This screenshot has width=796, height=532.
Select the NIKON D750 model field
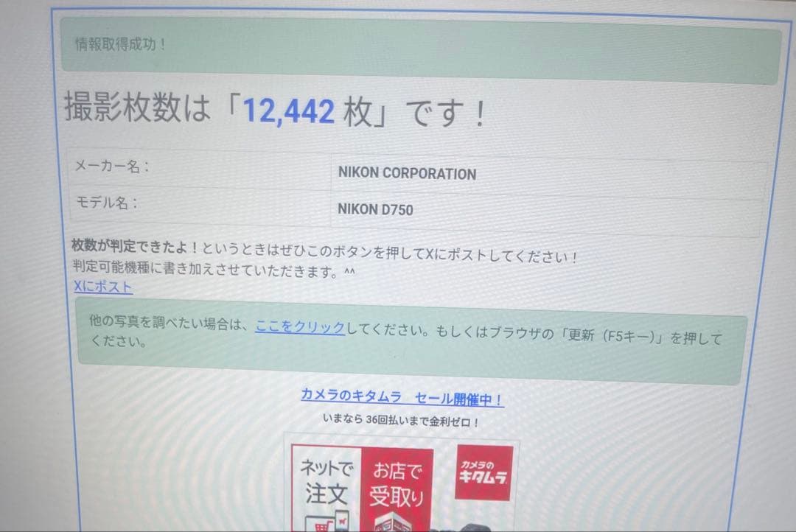click(376, 209)
